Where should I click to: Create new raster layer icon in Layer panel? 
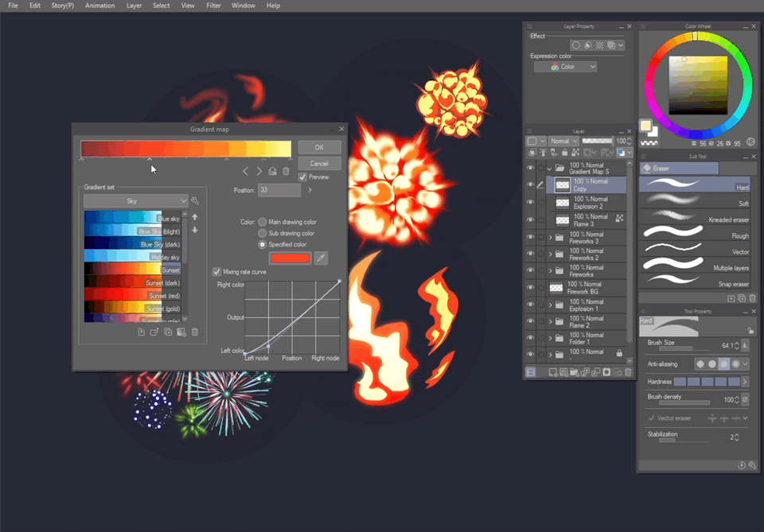552,372
